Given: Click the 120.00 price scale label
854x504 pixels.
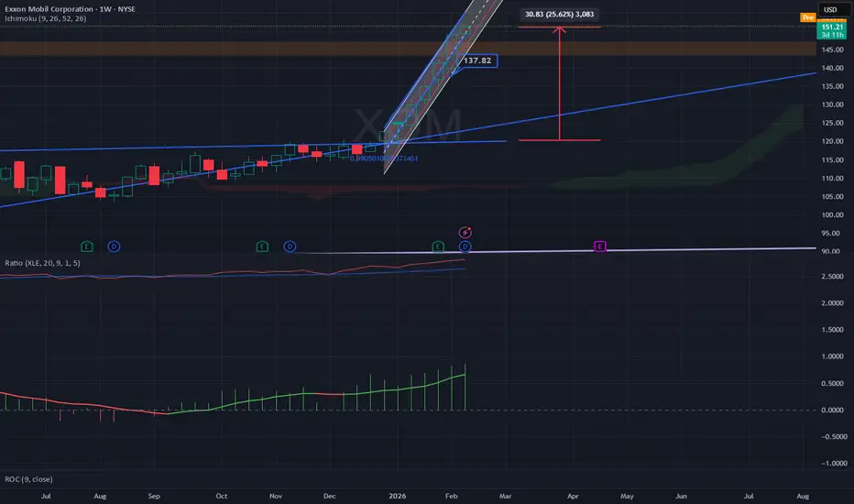Looking at the screenshot, I should point(833,141).
